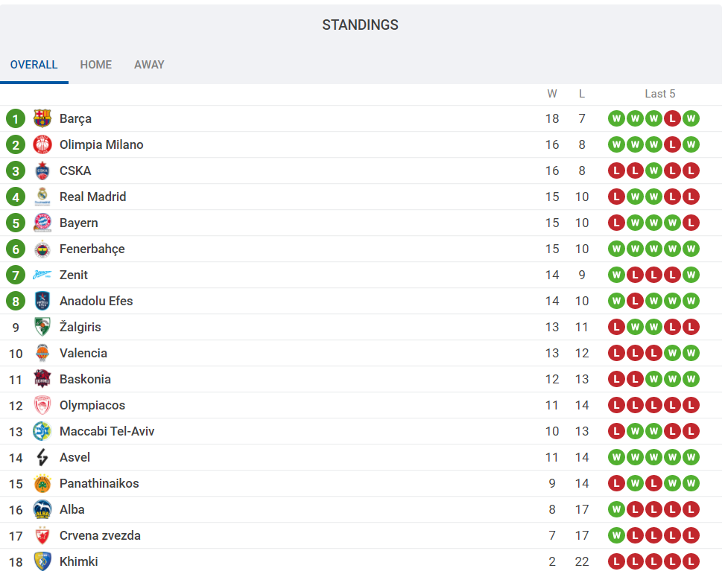
Task: Click the Barça team logo
Action: pos(42,118)
